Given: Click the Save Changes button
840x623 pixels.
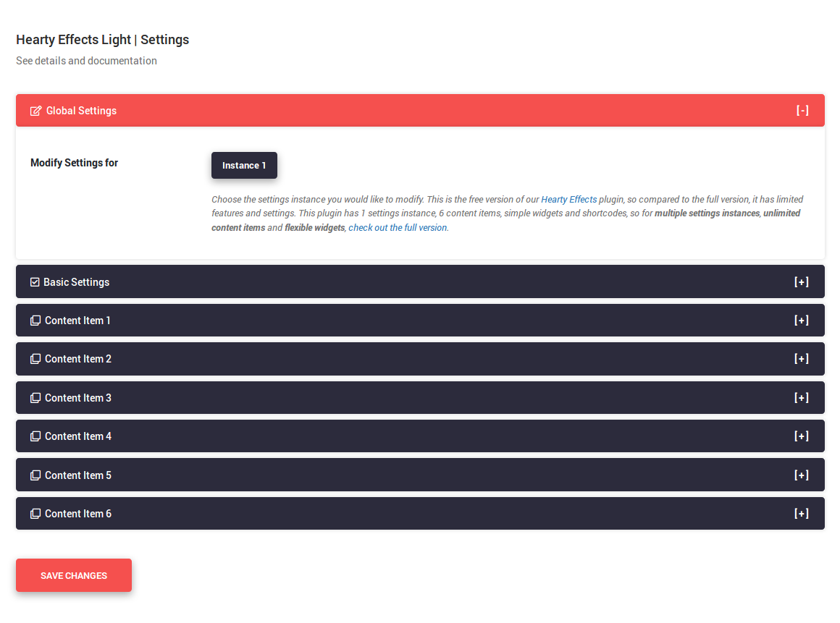Looking at the screenshot, I should (74, 575).
